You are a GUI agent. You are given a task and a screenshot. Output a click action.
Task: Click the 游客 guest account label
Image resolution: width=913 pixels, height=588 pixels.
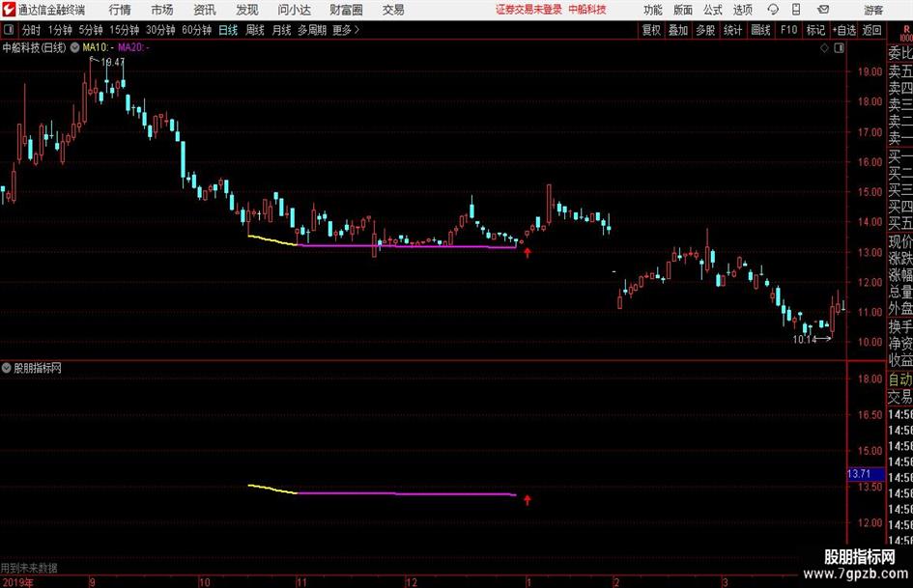pos(872,10)
